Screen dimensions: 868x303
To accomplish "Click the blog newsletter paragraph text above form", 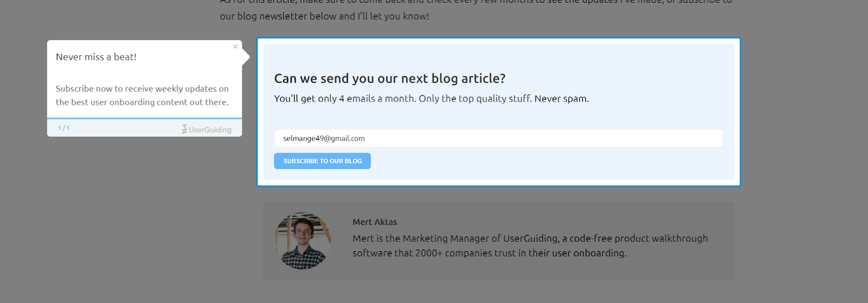I will coord(324,16).
